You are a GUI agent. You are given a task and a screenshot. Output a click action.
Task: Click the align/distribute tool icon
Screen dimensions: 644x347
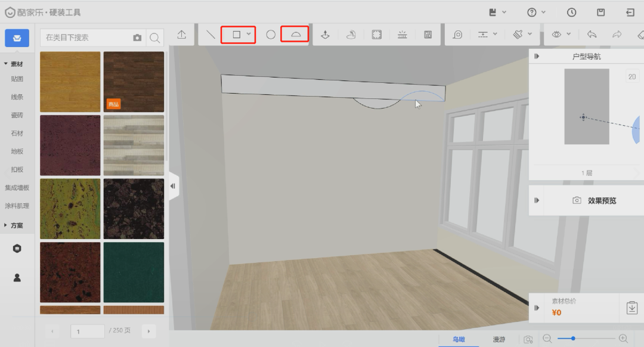click(483, 35)
